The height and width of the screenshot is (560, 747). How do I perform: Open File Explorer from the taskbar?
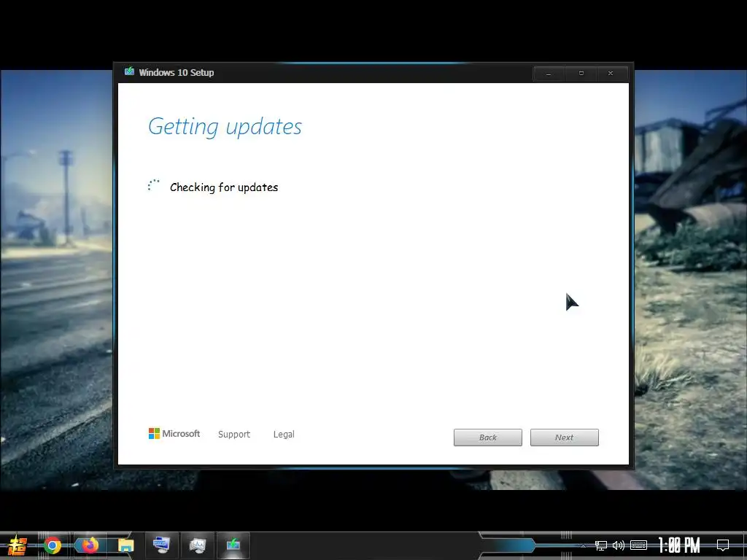pyautogui.click(x=125, y=545)
